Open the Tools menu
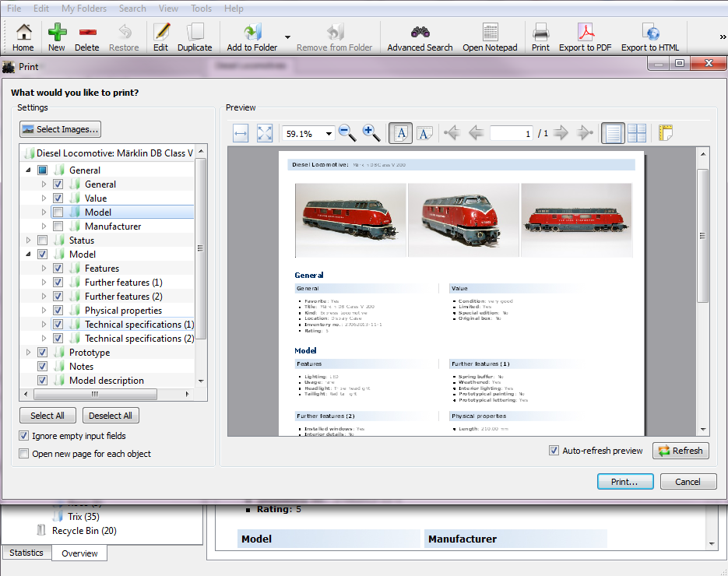728x576 pixels. 202,9
